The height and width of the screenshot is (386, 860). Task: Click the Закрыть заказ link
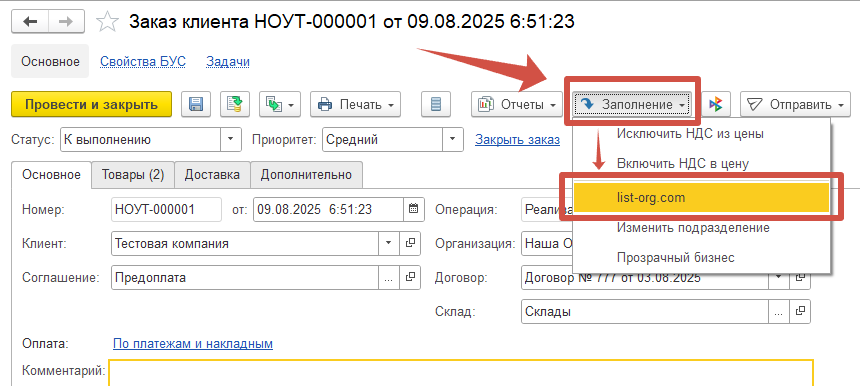517,140
